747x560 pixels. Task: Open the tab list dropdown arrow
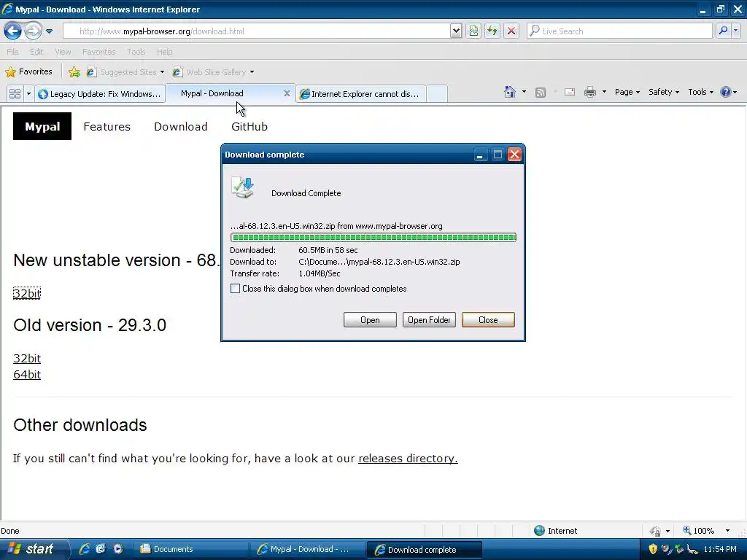click(28, 93)
